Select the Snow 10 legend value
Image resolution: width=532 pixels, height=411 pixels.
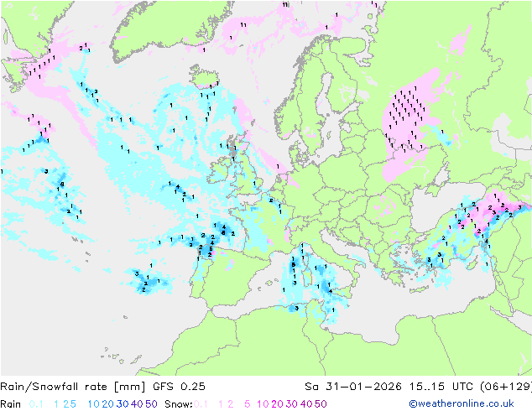(263, 404)
